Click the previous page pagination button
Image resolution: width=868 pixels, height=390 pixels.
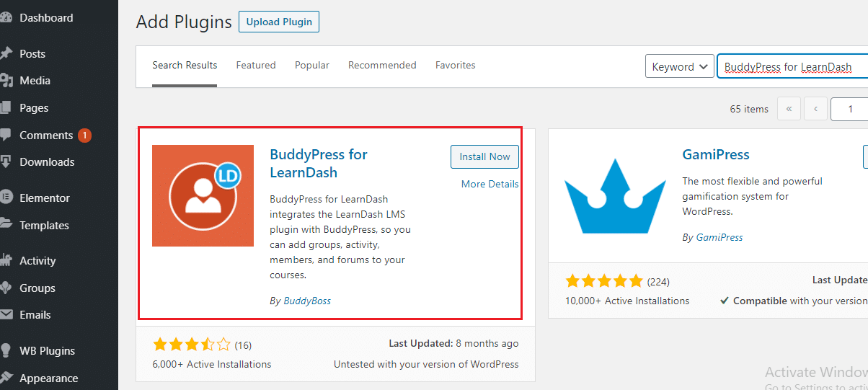click(x=815, y=109)
